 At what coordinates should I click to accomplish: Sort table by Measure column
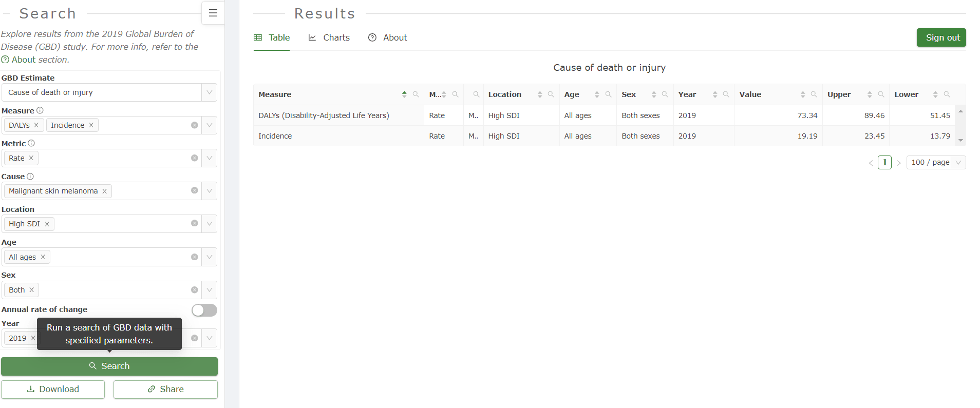pyautogui.click(x=404, y=94)
